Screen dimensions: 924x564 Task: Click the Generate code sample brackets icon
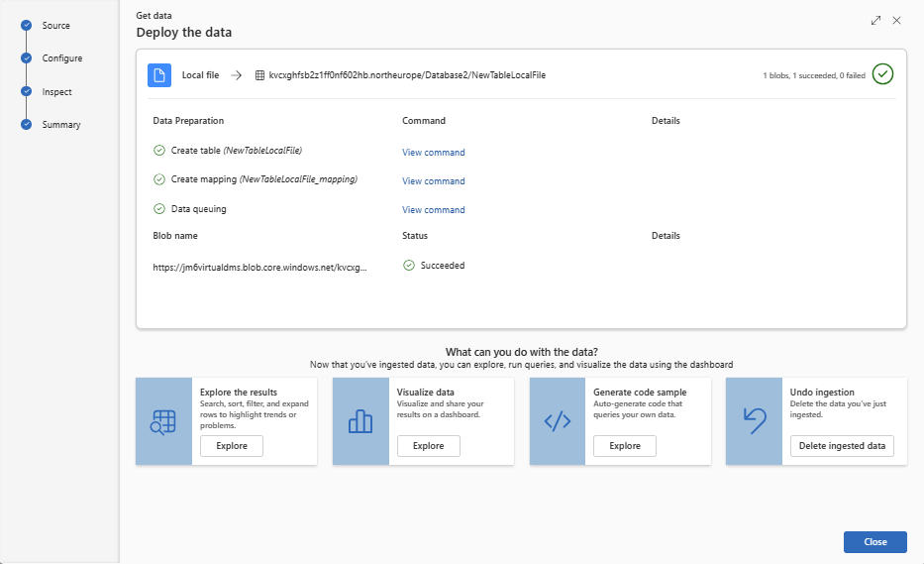(558, 421)
